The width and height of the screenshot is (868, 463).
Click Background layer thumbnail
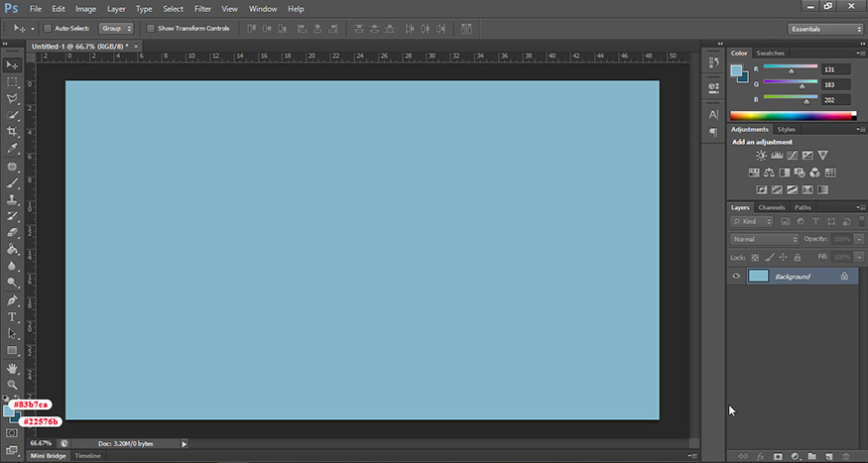759,276
